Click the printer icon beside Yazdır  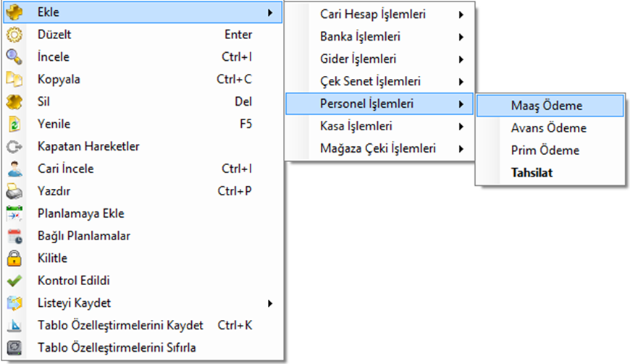14,191
